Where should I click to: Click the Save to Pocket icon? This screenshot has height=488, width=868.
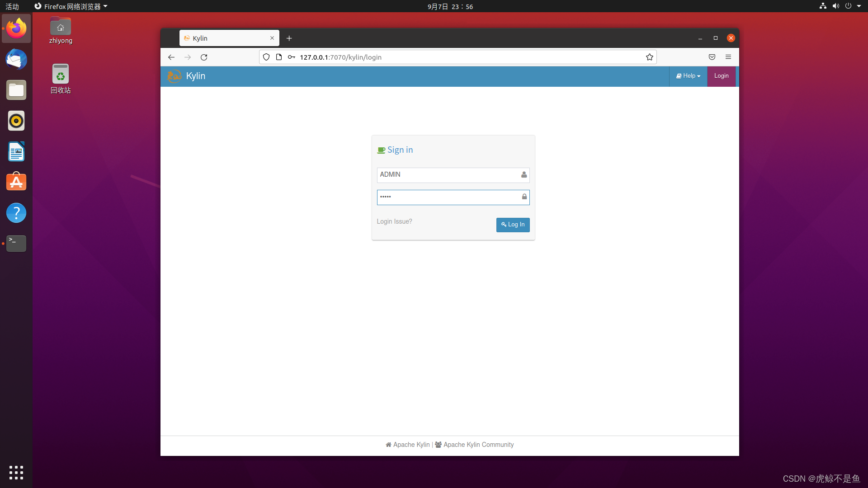[712, 57]
